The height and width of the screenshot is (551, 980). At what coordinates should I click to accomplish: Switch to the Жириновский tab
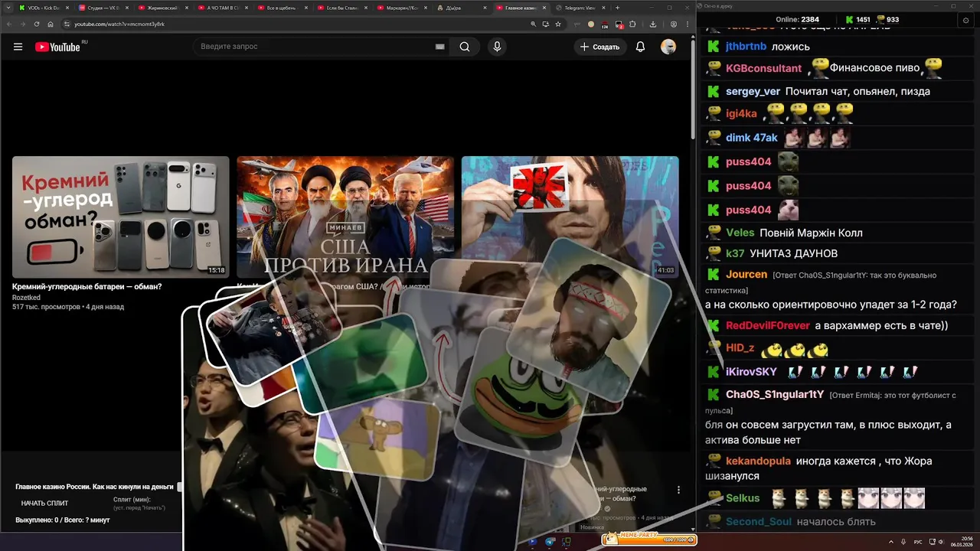pos(162,8)
